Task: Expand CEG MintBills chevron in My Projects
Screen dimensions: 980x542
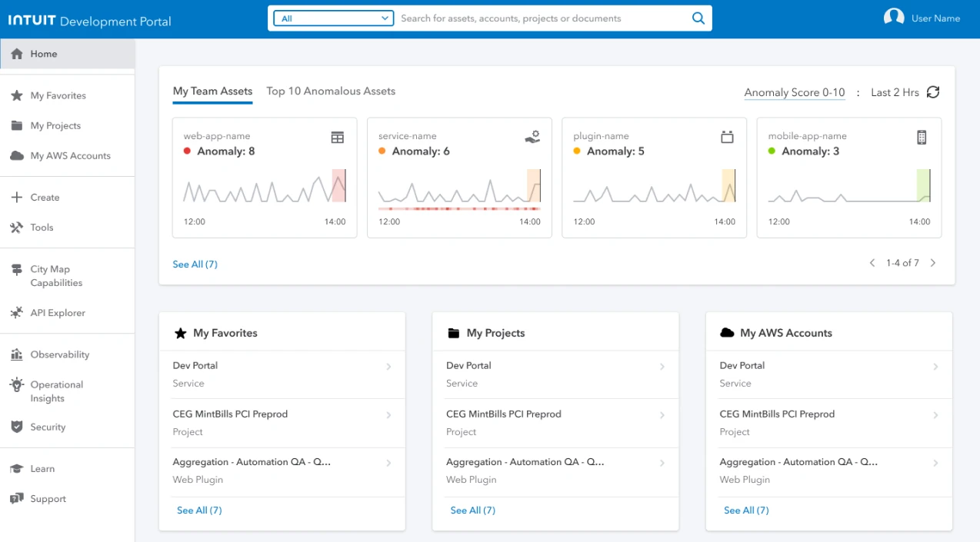Action: [662, 415]
